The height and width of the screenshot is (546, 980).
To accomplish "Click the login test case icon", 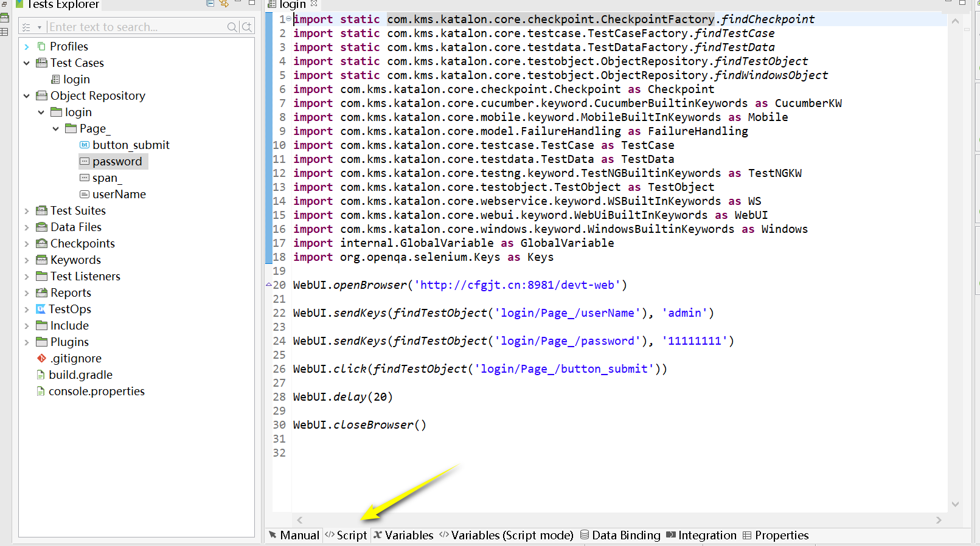I will coord(55,79).
